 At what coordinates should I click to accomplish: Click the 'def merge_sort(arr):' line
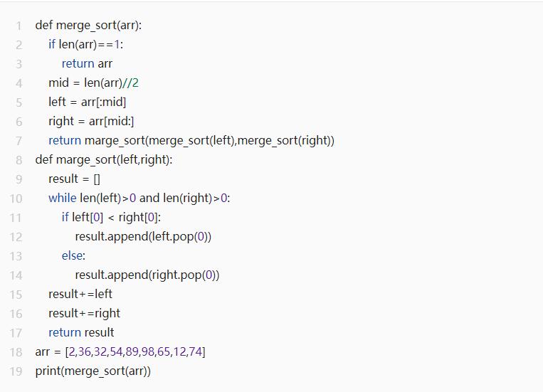pyautogui.click(x=88, y=26)
